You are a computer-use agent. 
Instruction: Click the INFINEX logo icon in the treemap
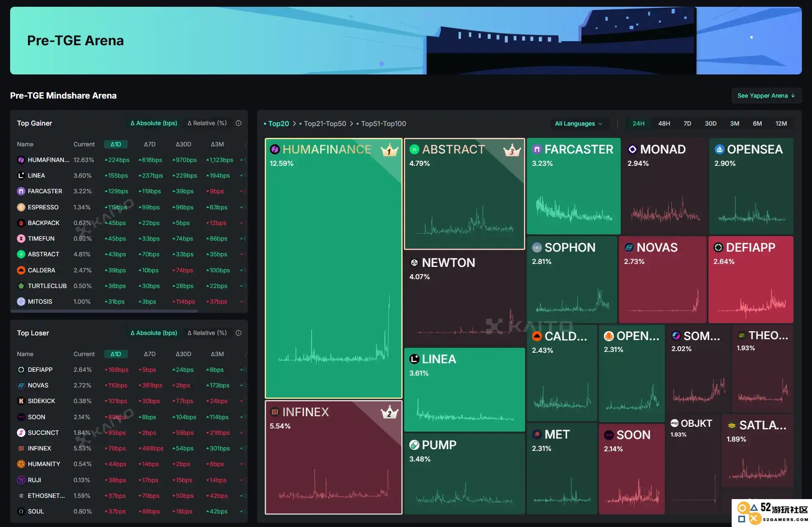click(x=275, y=412)
